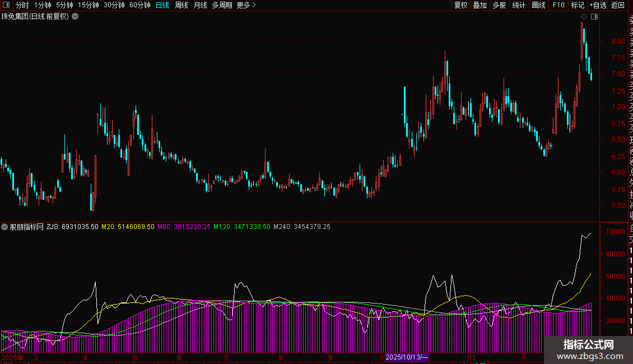The image size is (633, 364).
Task: Click price level 8.00 on price axis
Action: coord(618,41)
